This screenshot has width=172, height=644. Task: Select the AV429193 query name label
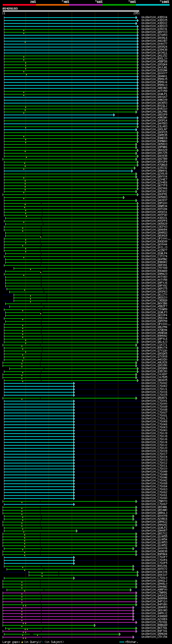tap(10, 9)
